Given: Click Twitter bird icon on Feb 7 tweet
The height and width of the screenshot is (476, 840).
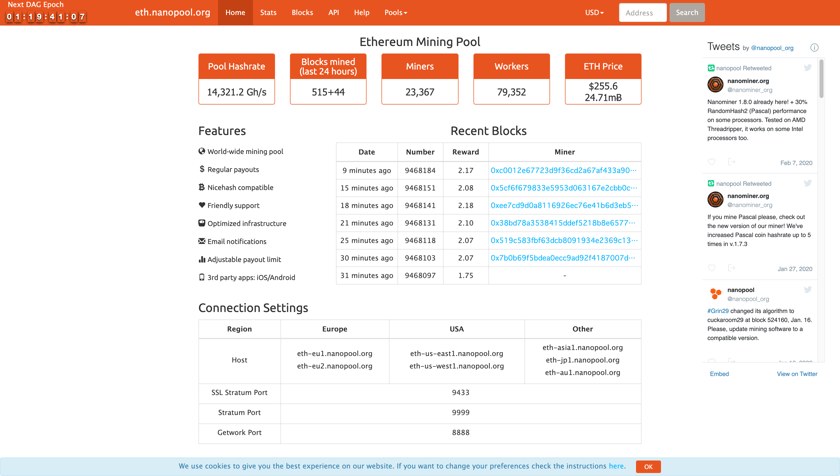Looking at the screenshot, I should (x=807, y=67).
